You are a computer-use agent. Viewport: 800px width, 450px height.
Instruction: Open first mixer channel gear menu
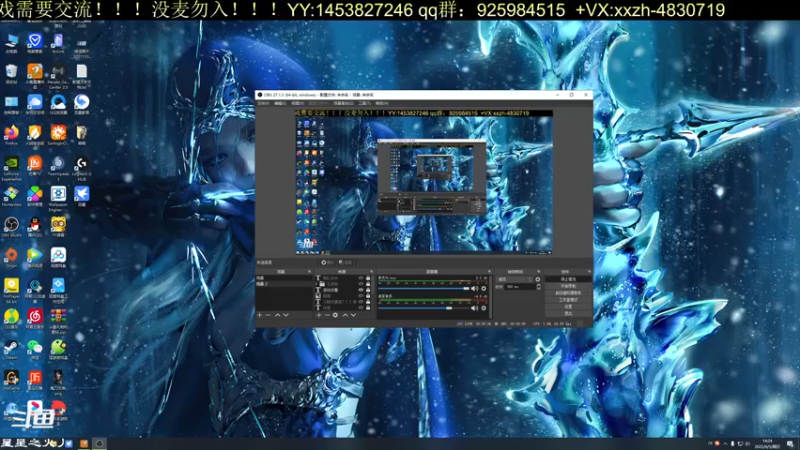click(484, 288)
